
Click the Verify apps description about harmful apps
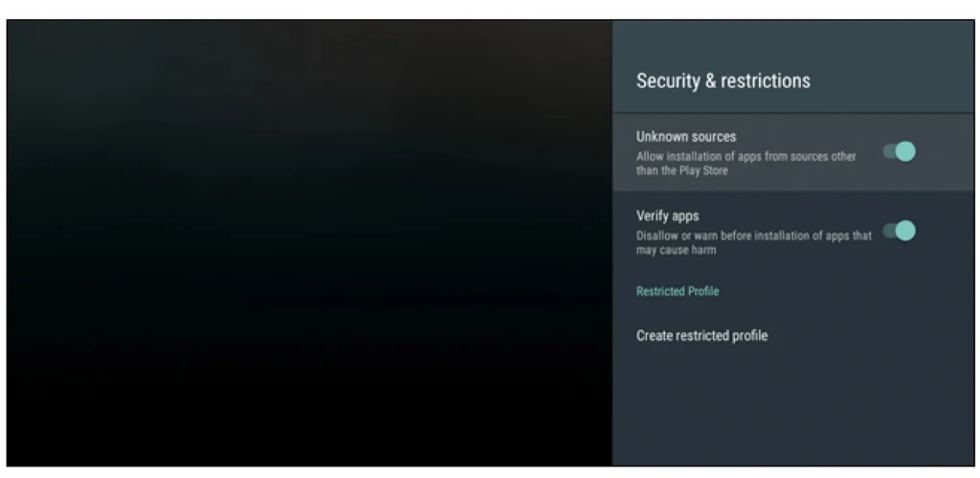click(x=753, y=243)
